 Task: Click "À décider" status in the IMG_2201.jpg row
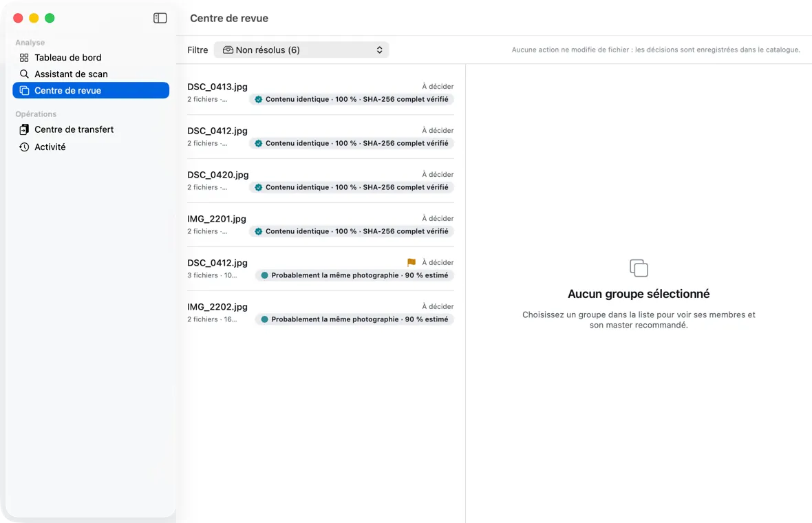[438, 219]
